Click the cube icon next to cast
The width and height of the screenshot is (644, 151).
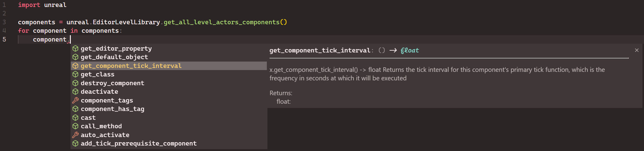click(75, 118)
